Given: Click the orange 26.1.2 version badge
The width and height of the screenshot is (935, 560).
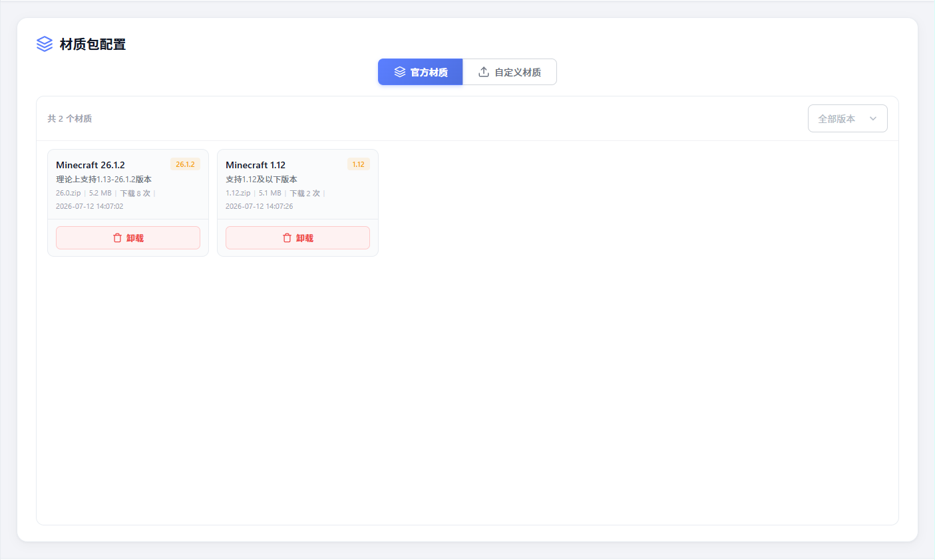Looking at the screenshot, I should point(185,164).
